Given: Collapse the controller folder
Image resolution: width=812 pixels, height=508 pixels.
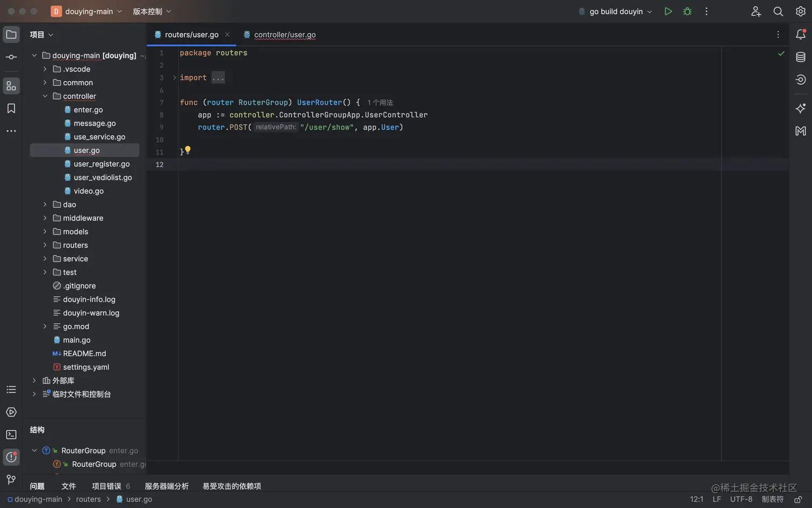Looking at the screenshot, I should click(45, 96).
